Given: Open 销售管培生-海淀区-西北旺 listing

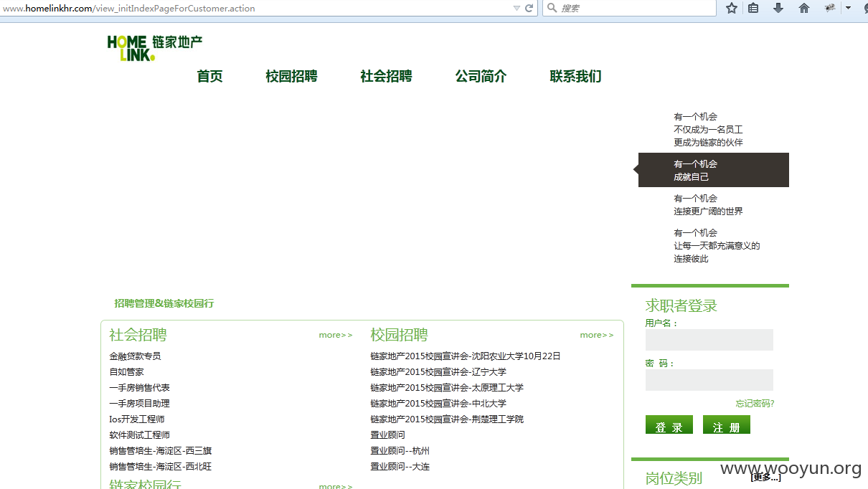Looking at the screenshot, I should coord(161,467).
